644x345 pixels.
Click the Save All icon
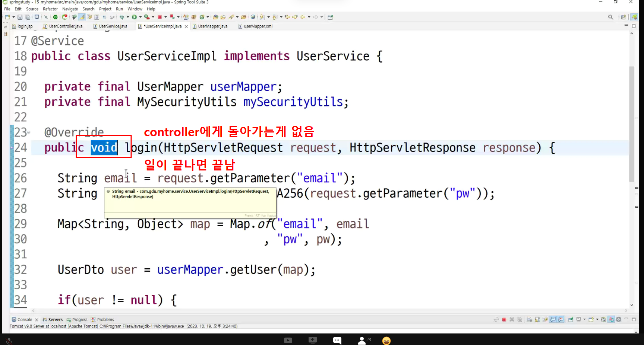click(28, 17)
